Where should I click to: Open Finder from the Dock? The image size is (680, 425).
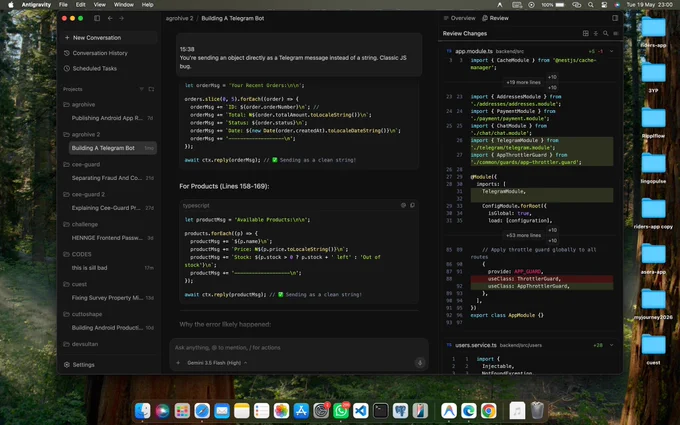pyautogui.click(x=142, y=410)
